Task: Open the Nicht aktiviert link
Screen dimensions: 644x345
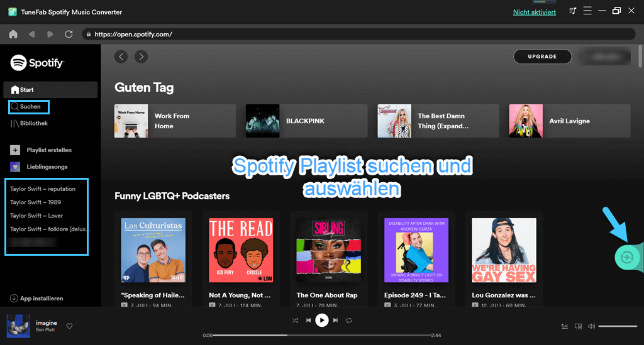Action: pyautogui.click(x=535, y=13)
